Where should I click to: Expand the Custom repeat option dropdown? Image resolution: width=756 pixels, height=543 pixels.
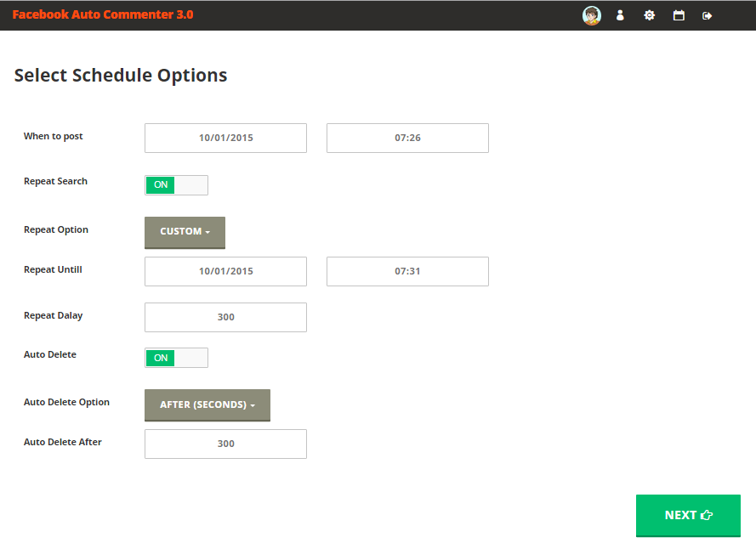pyautogui.click(x=185, y=232)
